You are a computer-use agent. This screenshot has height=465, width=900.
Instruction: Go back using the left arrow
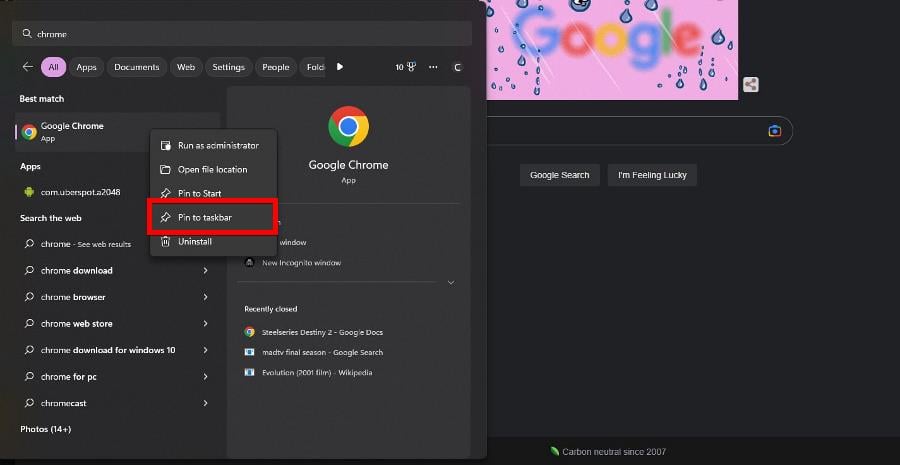[27, 67]
